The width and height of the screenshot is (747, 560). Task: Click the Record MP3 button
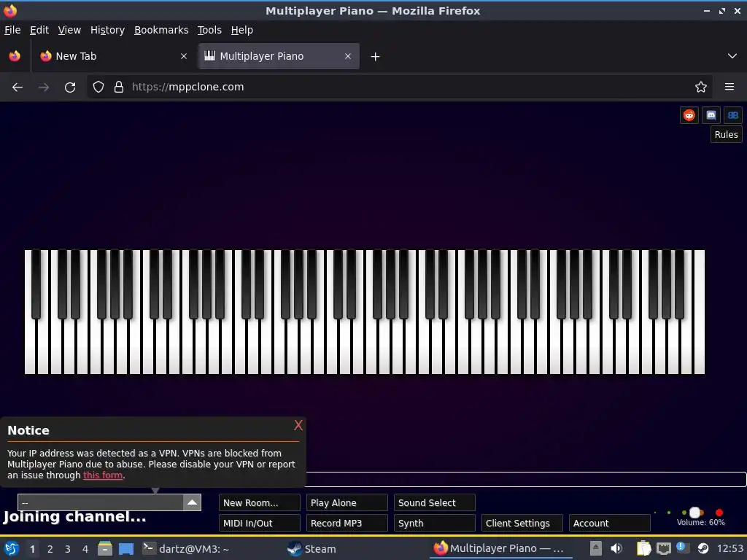[347, 524]
